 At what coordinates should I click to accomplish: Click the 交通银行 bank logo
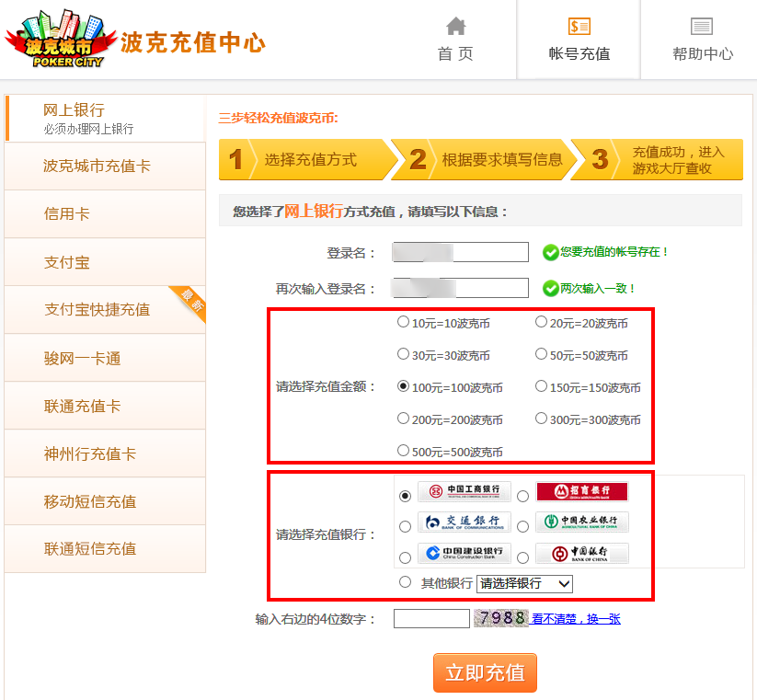(464, 522)
